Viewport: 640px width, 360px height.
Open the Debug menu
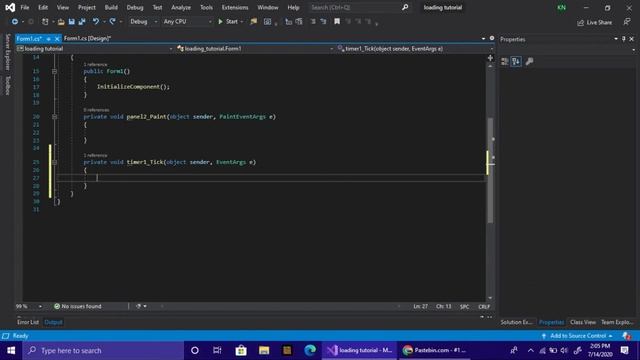pos(135,7)
